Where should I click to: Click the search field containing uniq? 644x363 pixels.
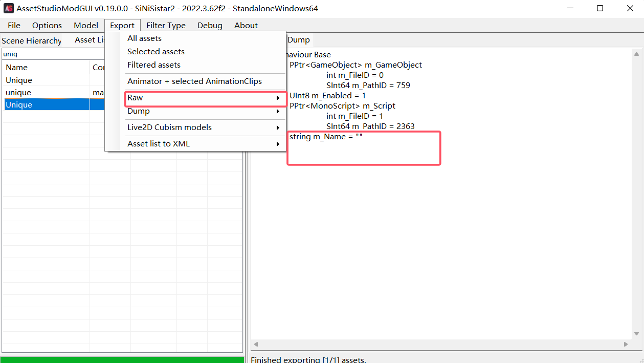point(51,54)
